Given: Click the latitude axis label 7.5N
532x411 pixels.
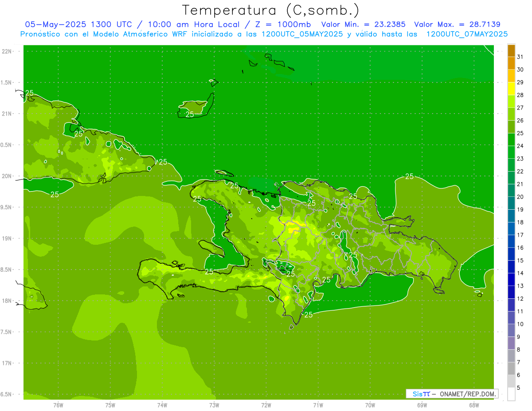Looking at the screenshot, I should 6,332.
